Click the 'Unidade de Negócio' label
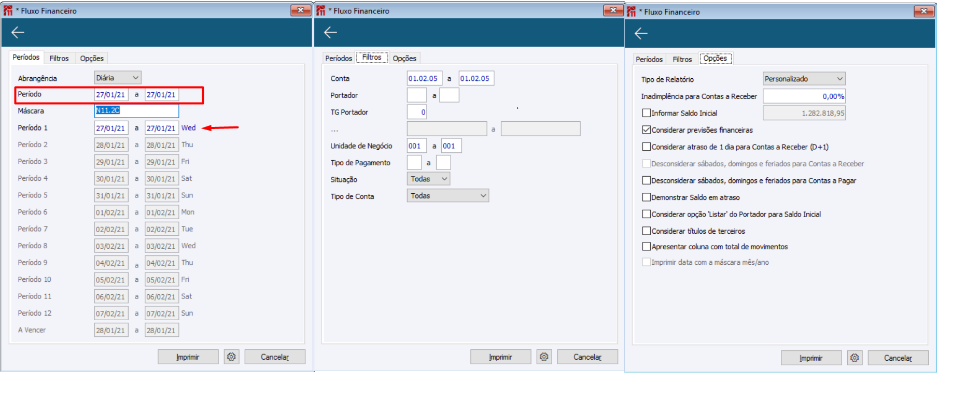Screen dimensions: 980x414 pos(361,146)
